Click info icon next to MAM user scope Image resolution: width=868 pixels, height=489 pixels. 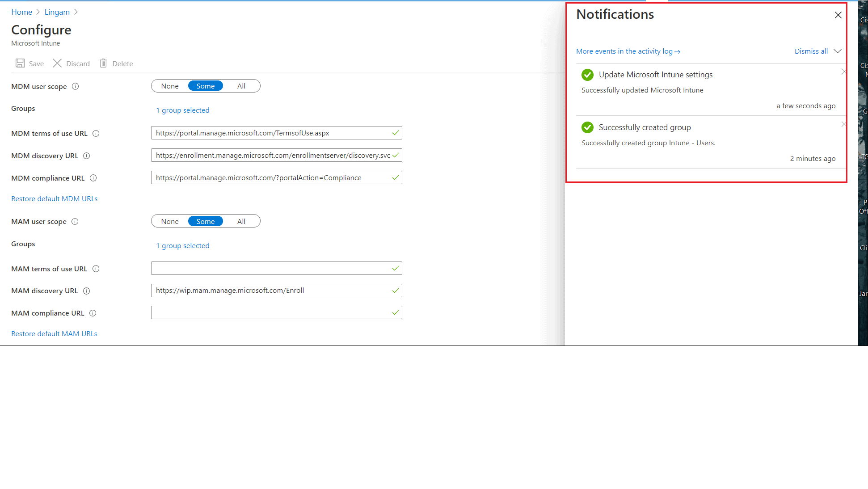pyautogui.click(x=75, y=221)
